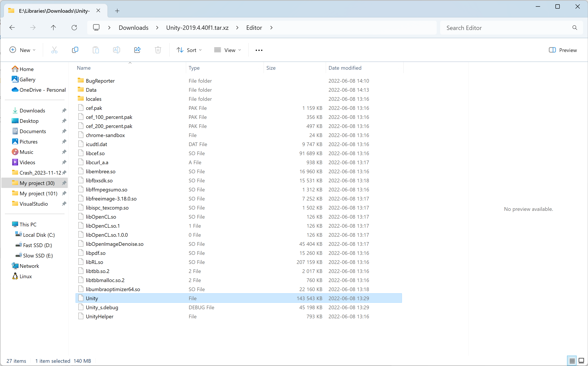This screenshot has width=588, height=366.
Task: Toggle the Preview pane
Action: (x=563, y=50)
